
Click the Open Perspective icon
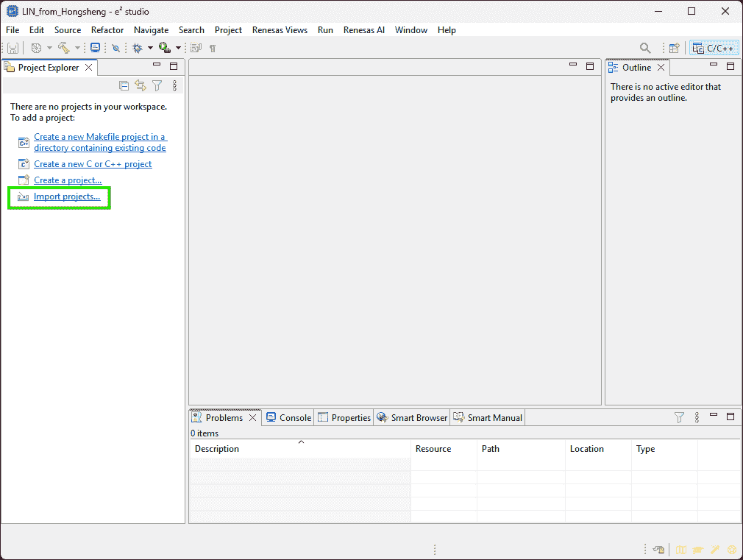pyautogui.click(x=674, y=48)
